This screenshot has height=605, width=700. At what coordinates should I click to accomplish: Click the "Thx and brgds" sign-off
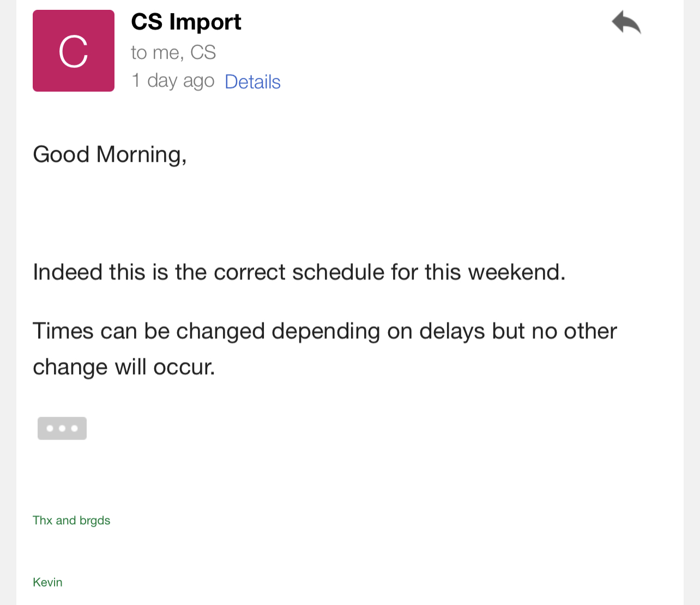[x=71, y=520]
